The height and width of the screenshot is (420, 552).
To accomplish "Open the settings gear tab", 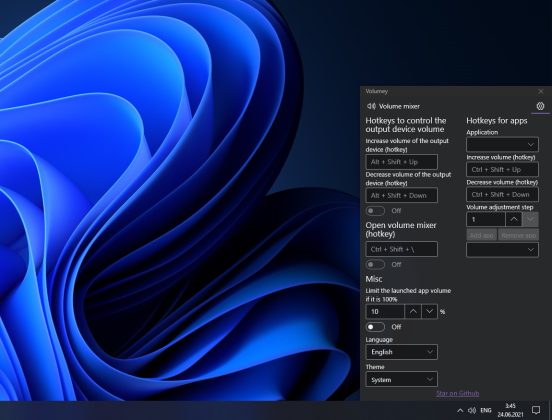I will (540, 106).
